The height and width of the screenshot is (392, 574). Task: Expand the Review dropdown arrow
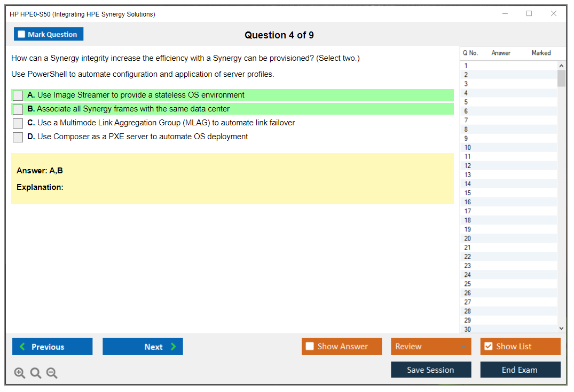[x=463, y=347]
